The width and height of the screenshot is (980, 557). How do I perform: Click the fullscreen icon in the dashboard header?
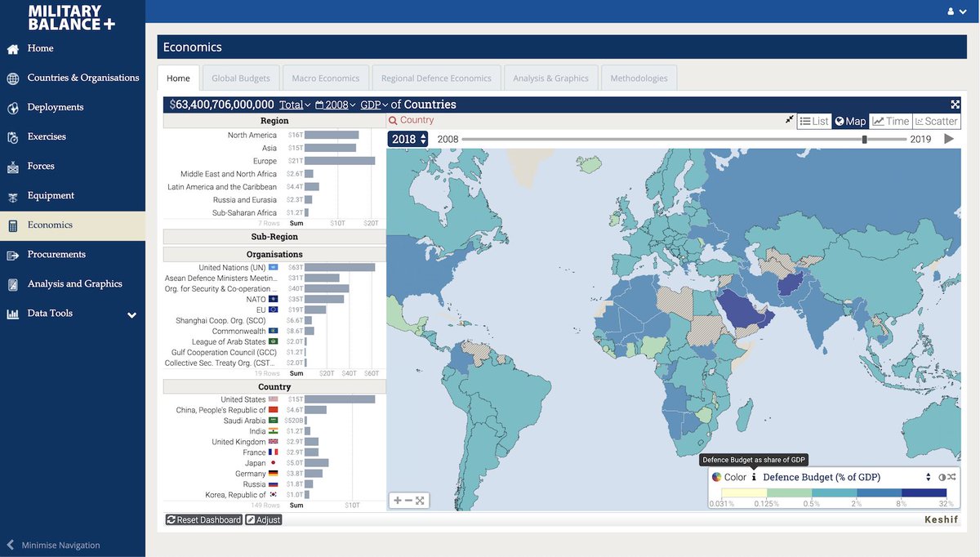pos(955,105)
